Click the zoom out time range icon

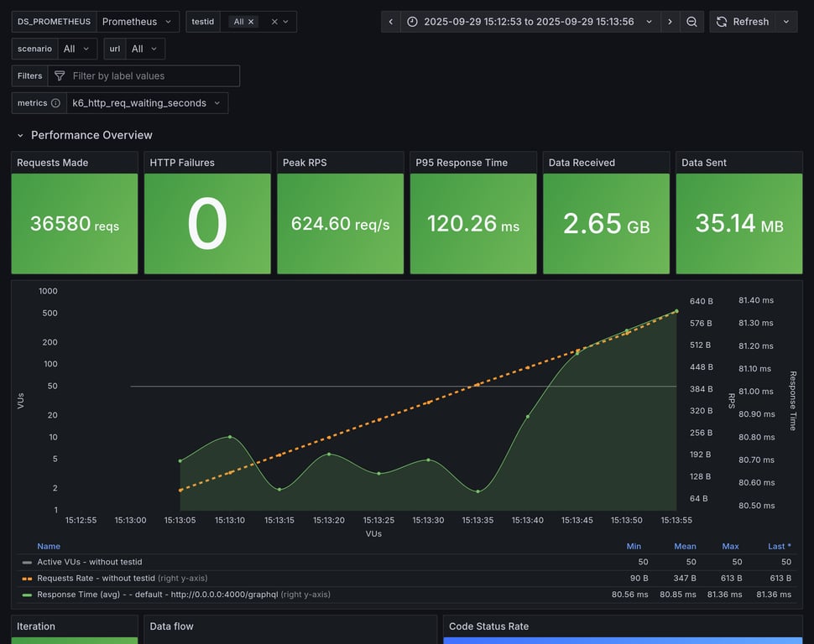coord(691,22)
